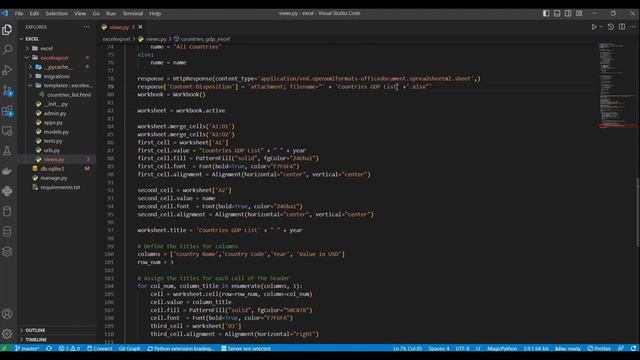Viewport: 640px width, 360px height.
Task: Split the editor to the right
Action: click(622, 27)
